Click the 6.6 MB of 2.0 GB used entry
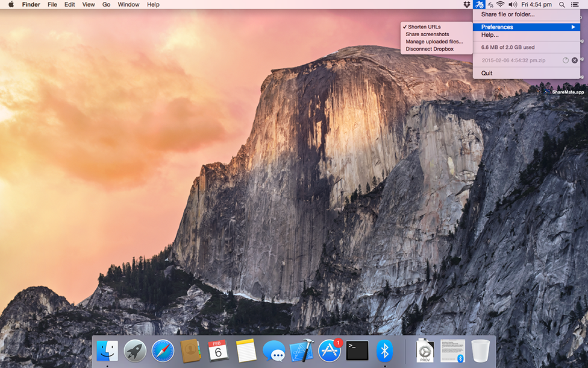The image size is (588, 368). [x=526, y=47]
